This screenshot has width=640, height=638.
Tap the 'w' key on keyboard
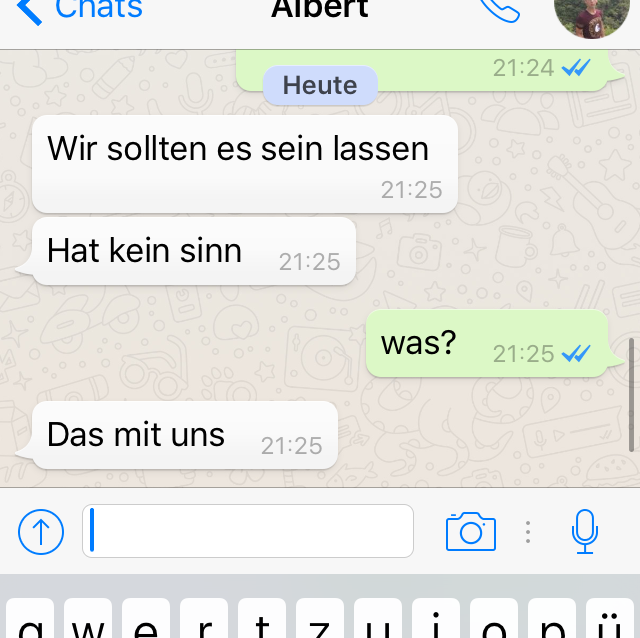88,618
